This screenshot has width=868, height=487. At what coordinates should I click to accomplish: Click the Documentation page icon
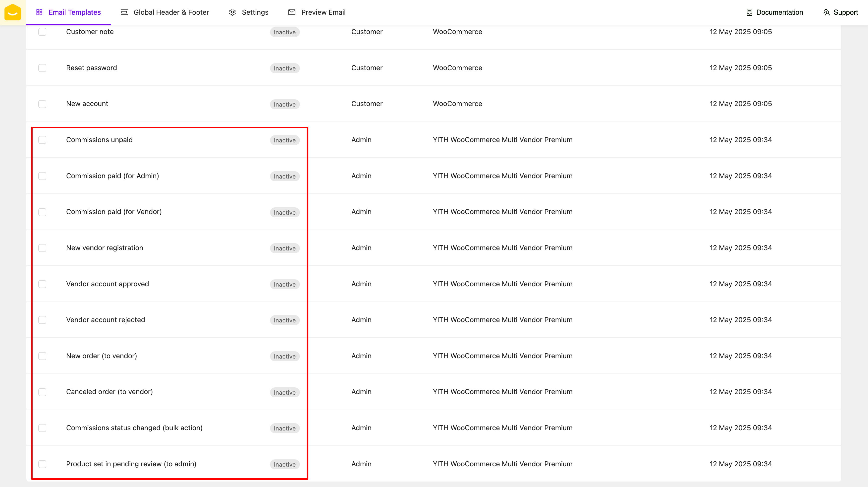[749, 12]
